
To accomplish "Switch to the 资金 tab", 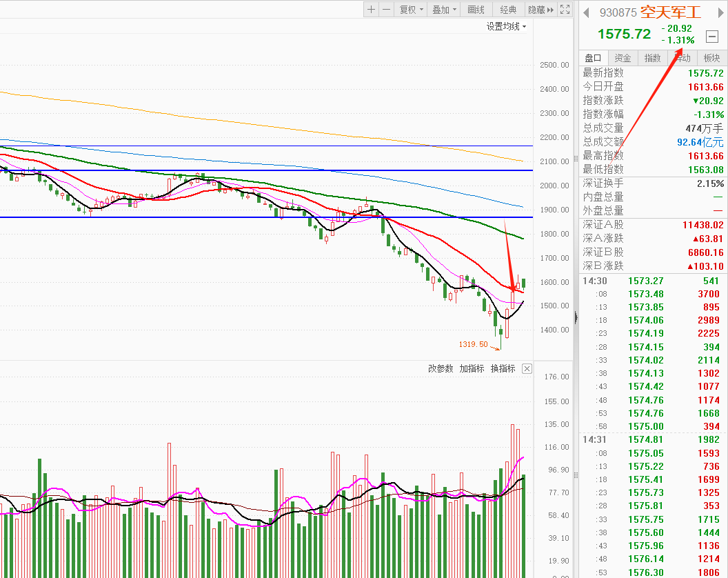I will point(623,58).
